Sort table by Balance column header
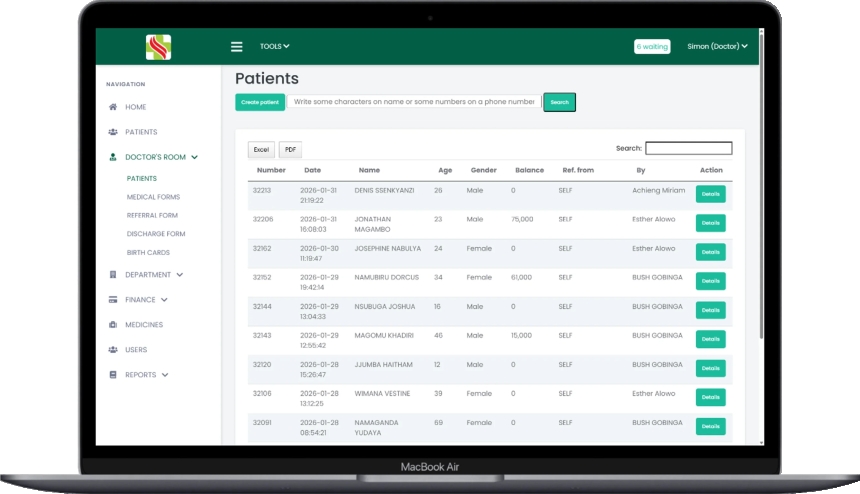 coord(529,170)
